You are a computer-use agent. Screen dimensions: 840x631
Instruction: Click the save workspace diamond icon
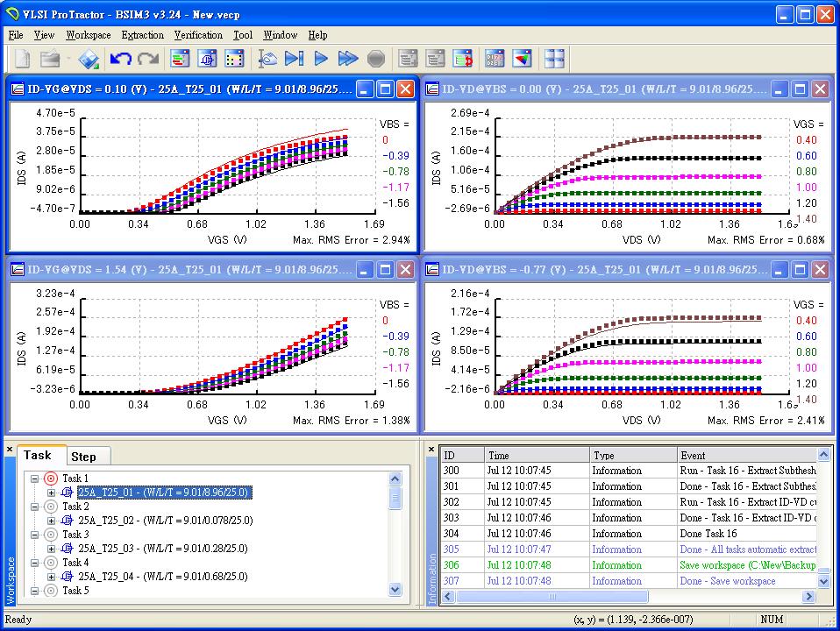pos(89,59)
